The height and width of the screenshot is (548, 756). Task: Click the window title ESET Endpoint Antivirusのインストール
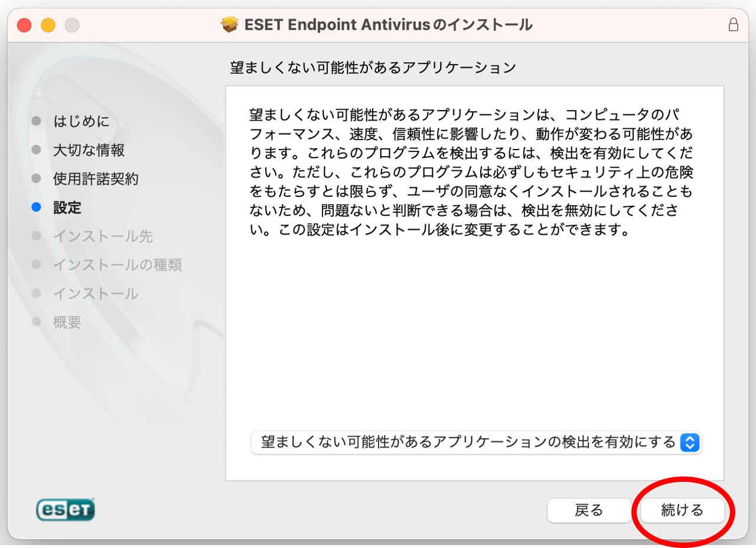click(x=388, y=25)
